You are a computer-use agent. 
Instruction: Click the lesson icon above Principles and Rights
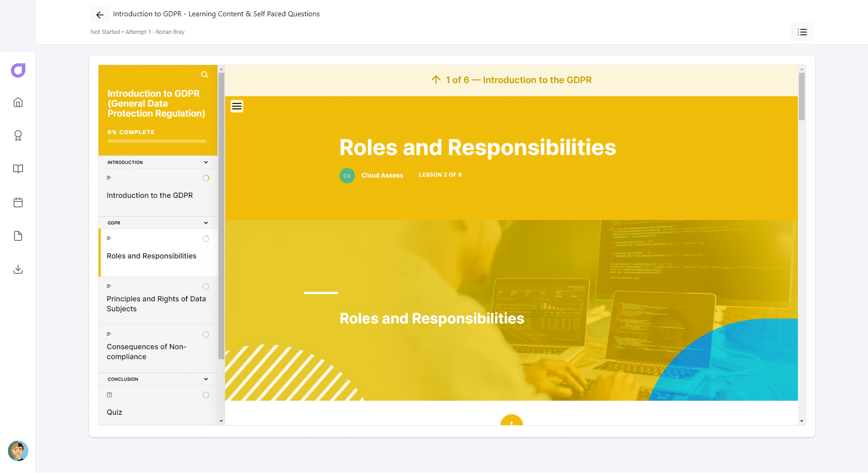(x=109, y=286)
